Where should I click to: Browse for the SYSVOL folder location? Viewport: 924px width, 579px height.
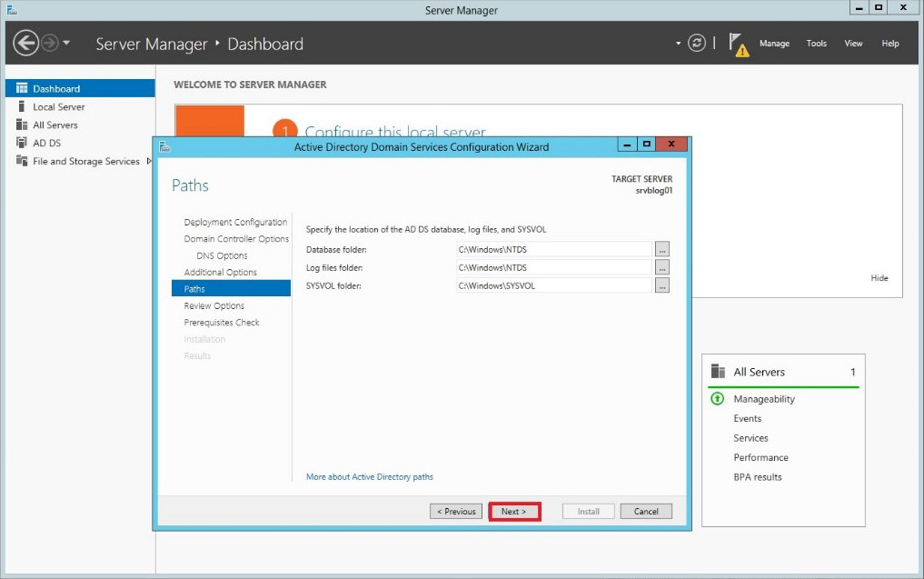pos(662,285)
